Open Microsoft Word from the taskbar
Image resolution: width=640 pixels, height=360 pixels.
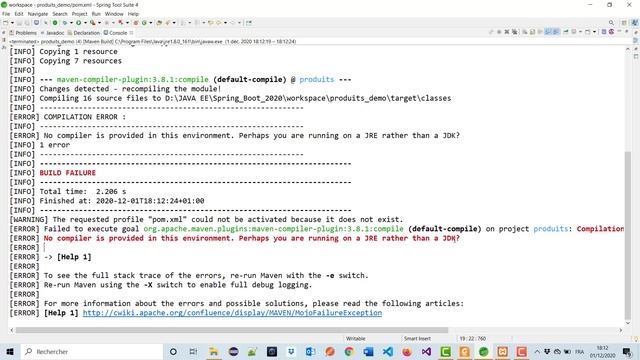pyautogui.click(x=368, y=351)
